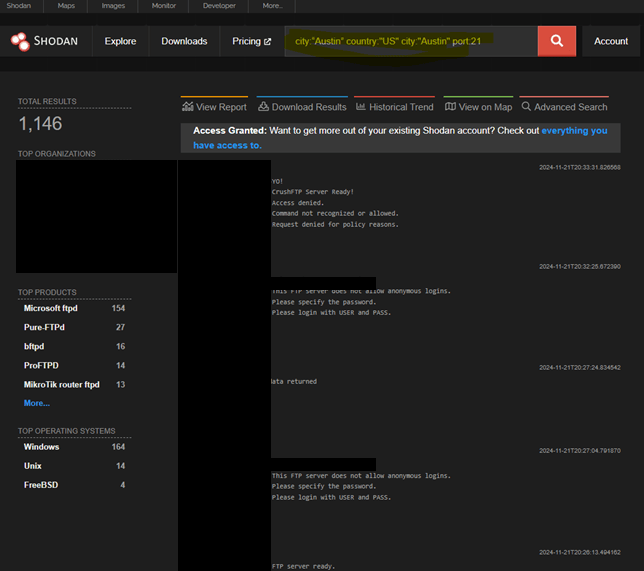Filter by Microsoft ftpd product
Screen dimensions: 644x571
coord(51,308)
